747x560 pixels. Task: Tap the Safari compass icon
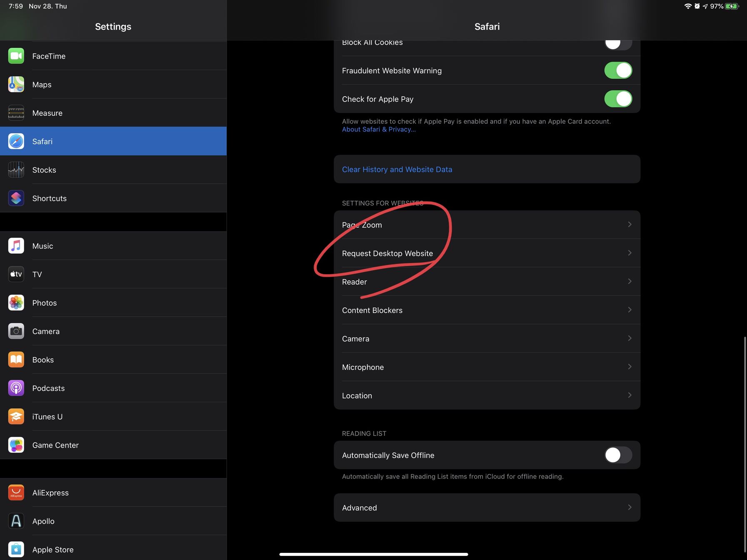(16, 141)
